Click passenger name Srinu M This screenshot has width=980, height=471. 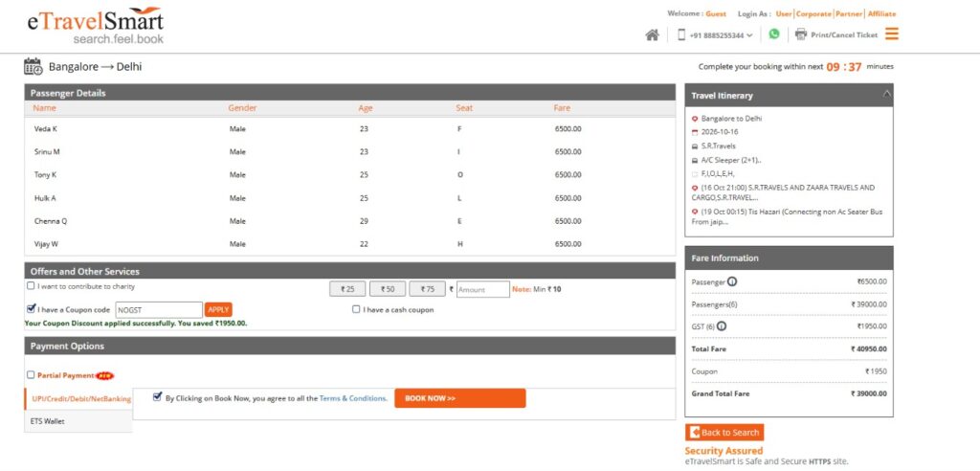point(47,152)
